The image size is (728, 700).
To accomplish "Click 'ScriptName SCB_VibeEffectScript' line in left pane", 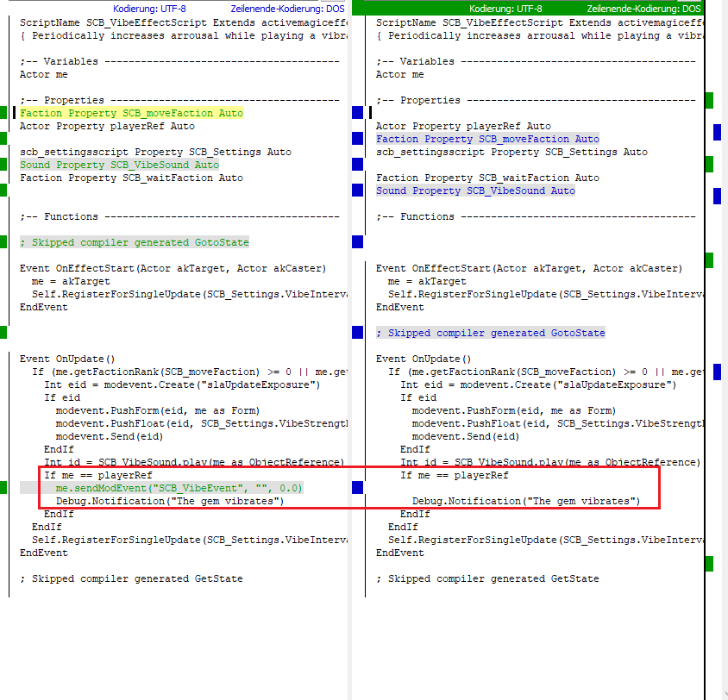I will 184,22.
